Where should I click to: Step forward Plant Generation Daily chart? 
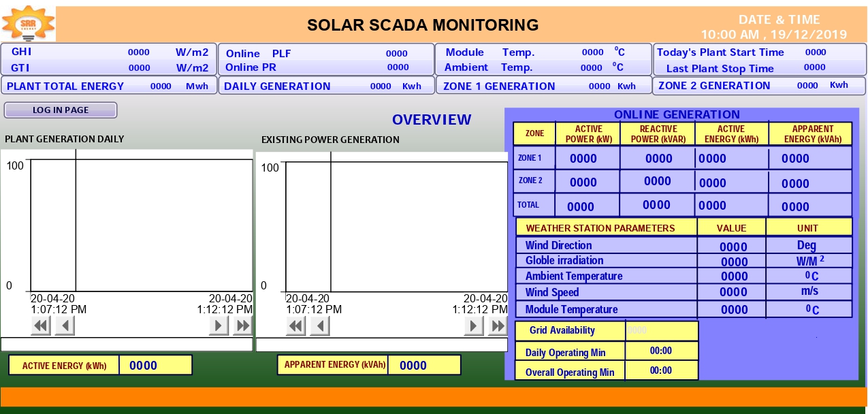tap(219, 326)
